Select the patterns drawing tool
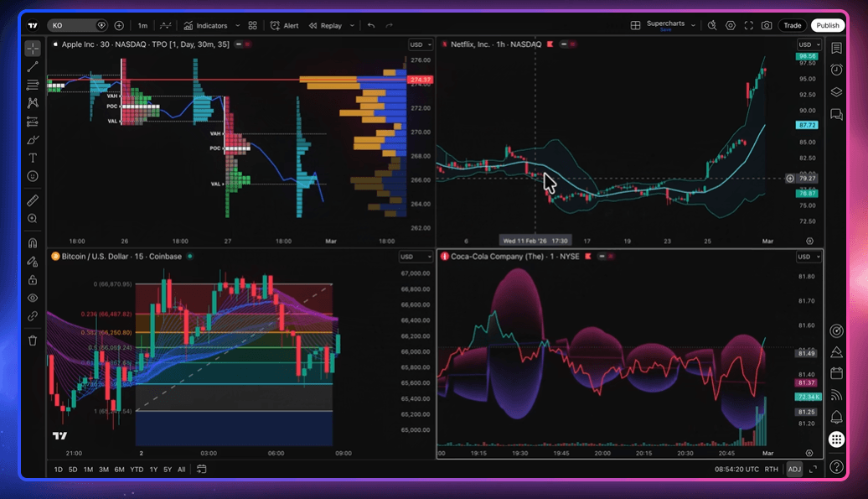The image size is (868, 499). click(33, 103)
